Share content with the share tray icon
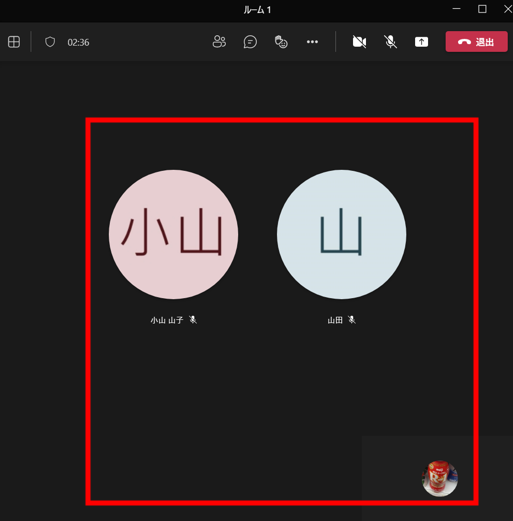This screenshot has width=513, height=521. coord(421,42)
